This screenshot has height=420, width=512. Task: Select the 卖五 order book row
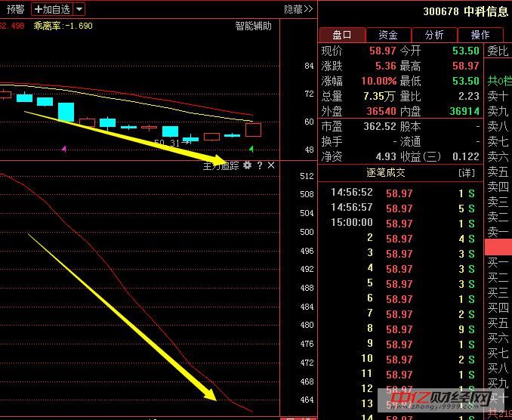498,171
